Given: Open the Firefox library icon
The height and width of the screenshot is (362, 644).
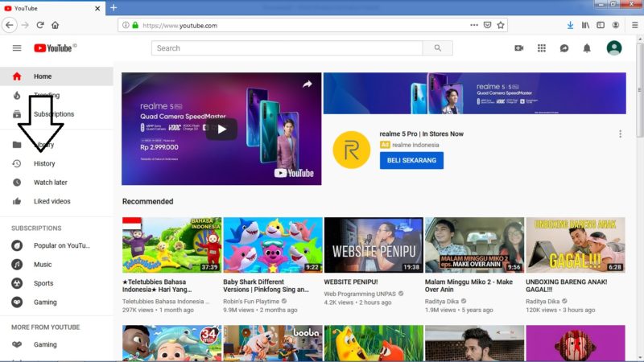Looking at the screenshot, I should (585, 25).
